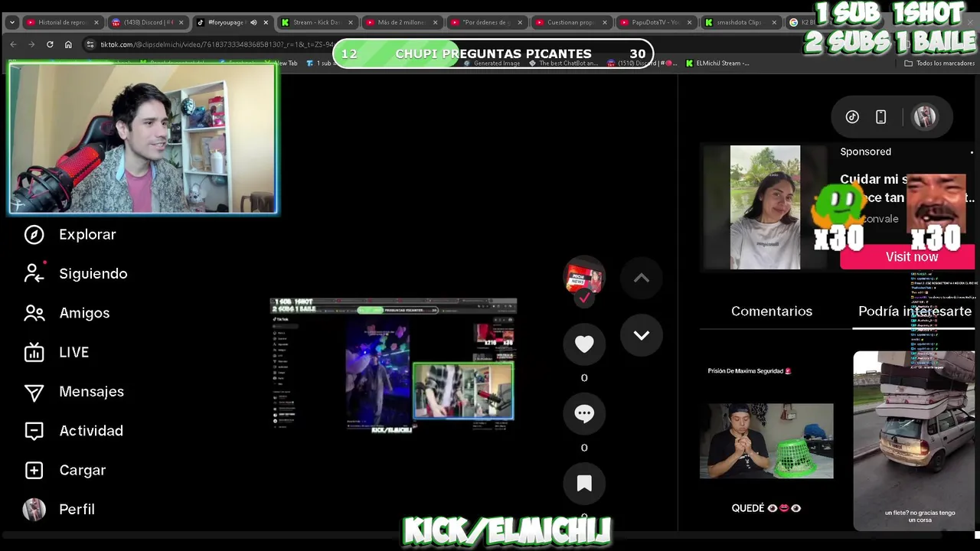
Task: Open comments via speech bubble icon
Action: click(584, 413)
